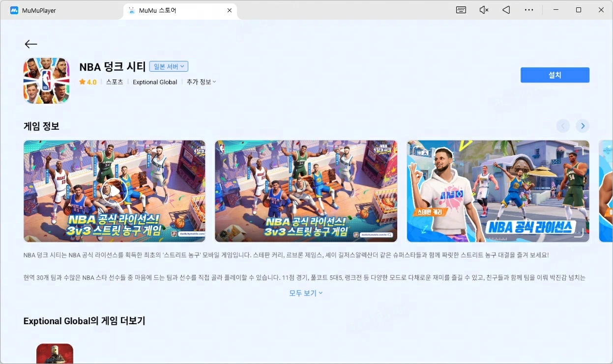613x364 pixels.
Task: Open the 일본 서버 server dropdown
Action: point(169,66)
